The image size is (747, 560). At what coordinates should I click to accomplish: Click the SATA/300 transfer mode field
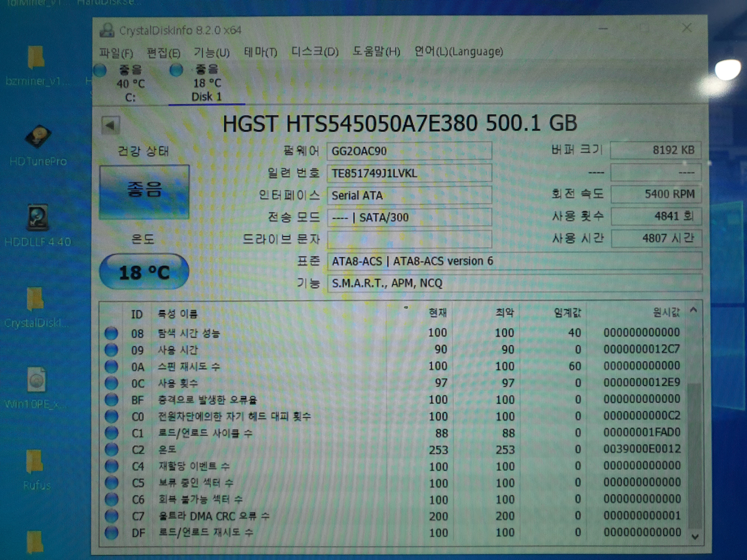409,217
